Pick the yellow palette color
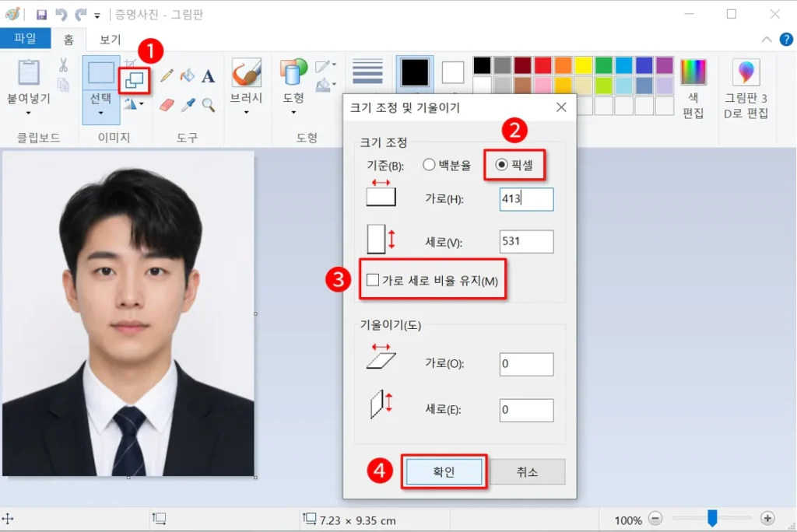Image resolution: width=797 pixels, height=532 pixels. [584, 65]
